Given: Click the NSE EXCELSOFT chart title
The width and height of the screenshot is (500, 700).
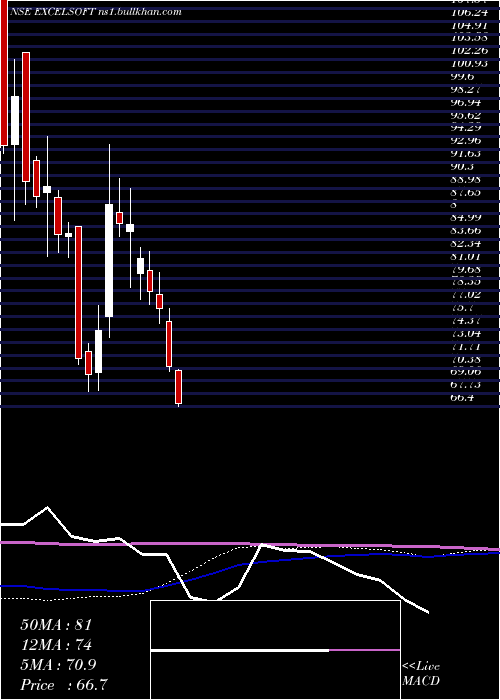Looking at the screenshot, I should point(95,12).
